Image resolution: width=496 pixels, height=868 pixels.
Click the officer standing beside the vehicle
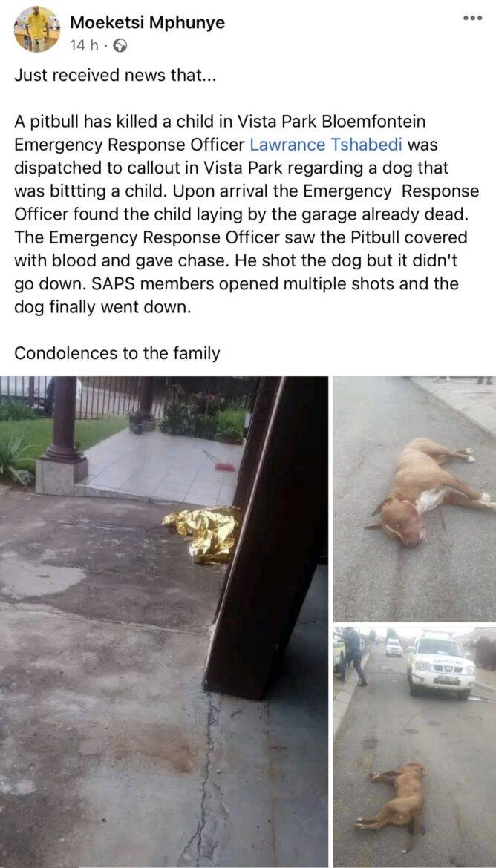351,656
